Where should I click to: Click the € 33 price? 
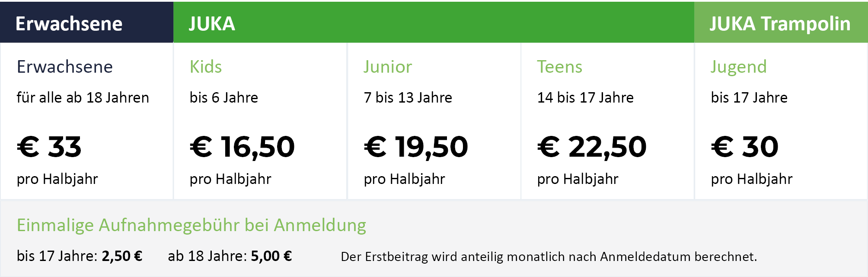point(49,147)
